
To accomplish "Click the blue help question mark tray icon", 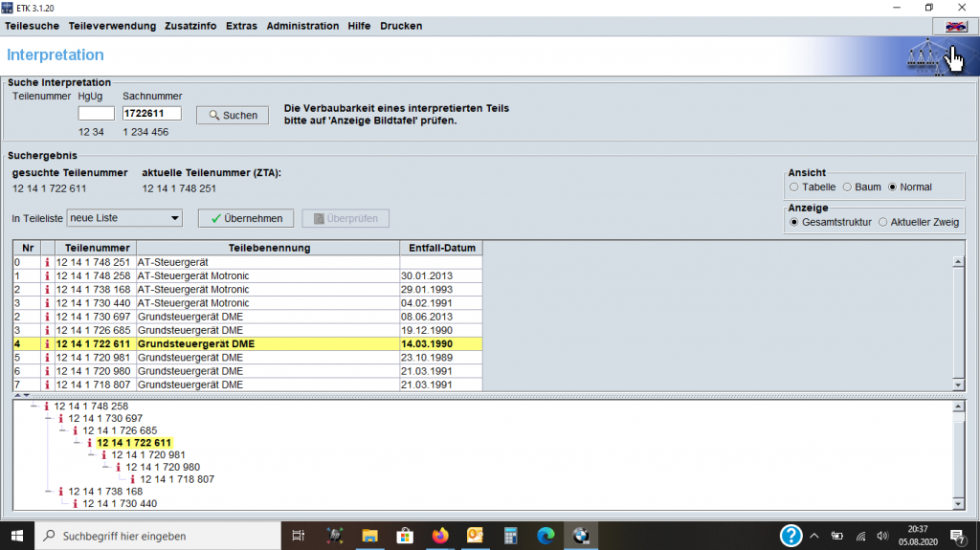I will click(x=791, y=536).
